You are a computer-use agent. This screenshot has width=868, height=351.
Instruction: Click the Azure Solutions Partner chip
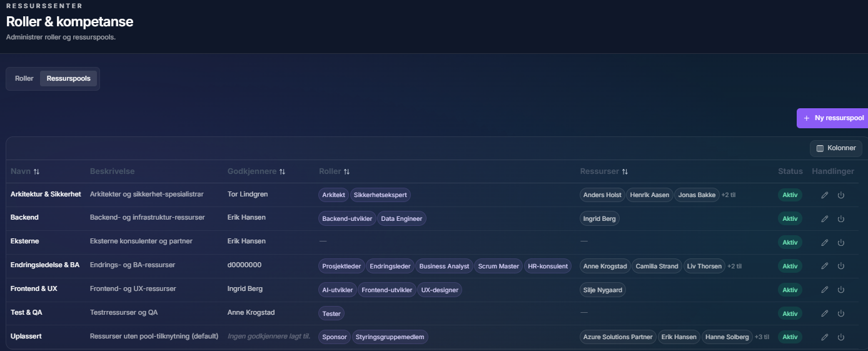click(x=618, y=337)
